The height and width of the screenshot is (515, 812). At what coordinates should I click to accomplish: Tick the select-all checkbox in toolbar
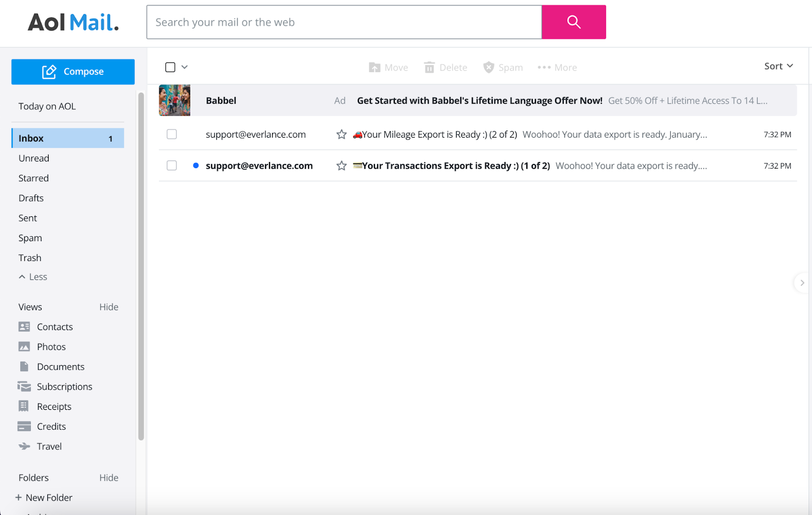pyautogui.click(x=171, y=67)
